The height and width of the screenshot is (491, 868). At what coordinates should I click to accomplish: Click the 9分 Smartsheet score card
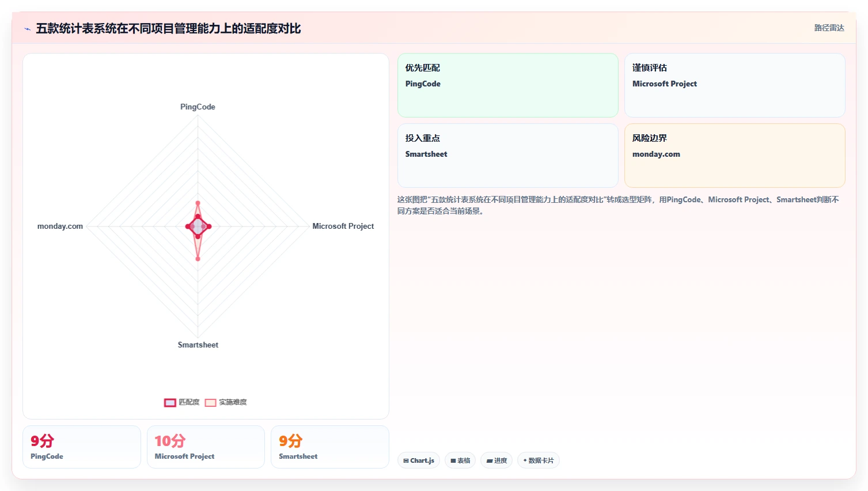coord(330,447)
